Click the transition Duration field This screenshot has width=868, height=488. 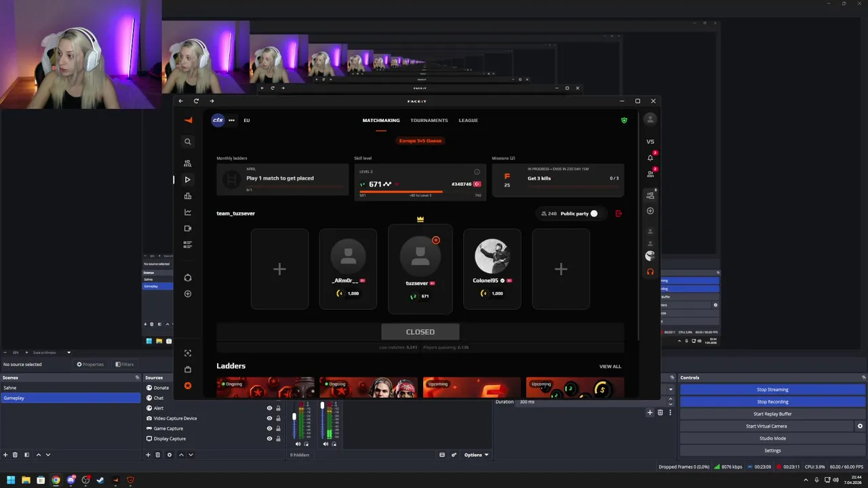(592, 402)
